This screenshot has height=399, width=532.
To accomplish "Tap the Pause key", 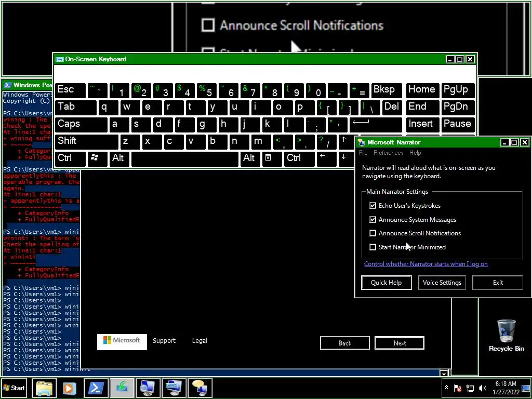I will (458, 124).
